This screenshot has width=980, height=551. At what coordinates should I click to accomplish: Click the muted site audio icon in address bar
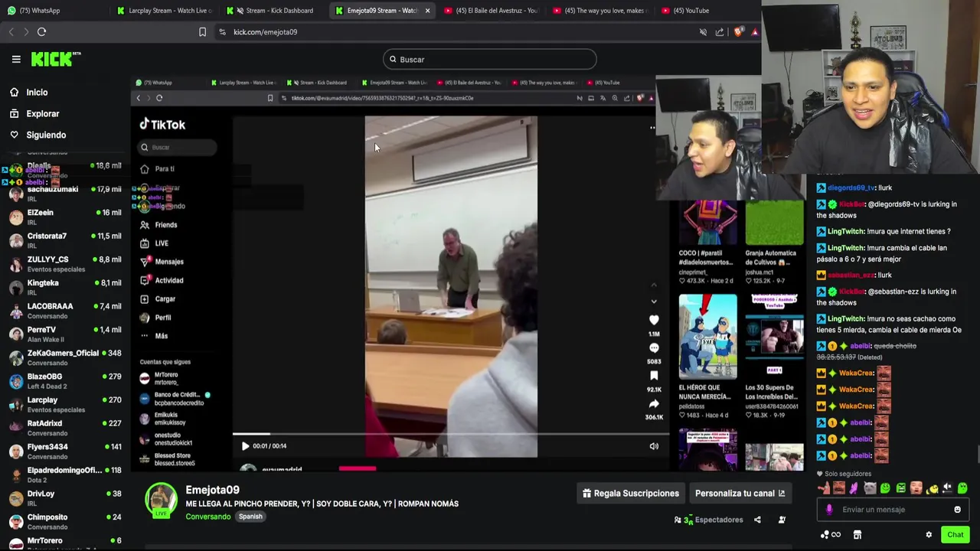pyautogui.click(x=703, y=32)
